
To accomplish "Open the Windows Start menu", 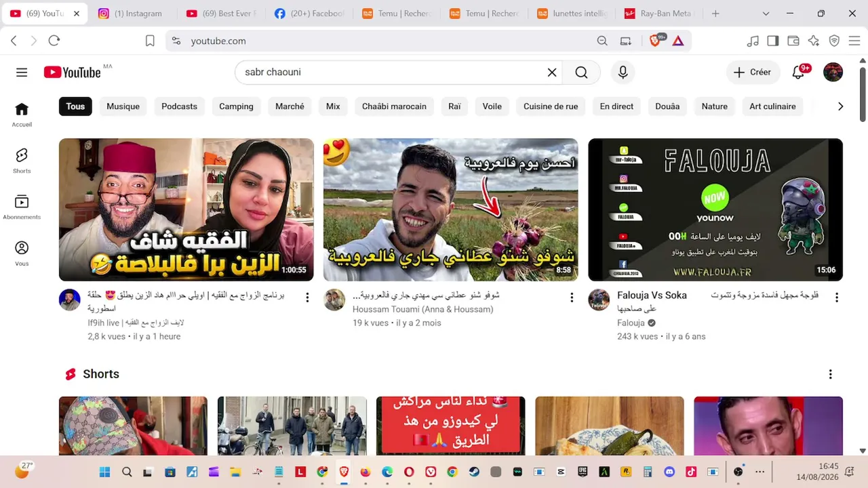I will [105, 472].
